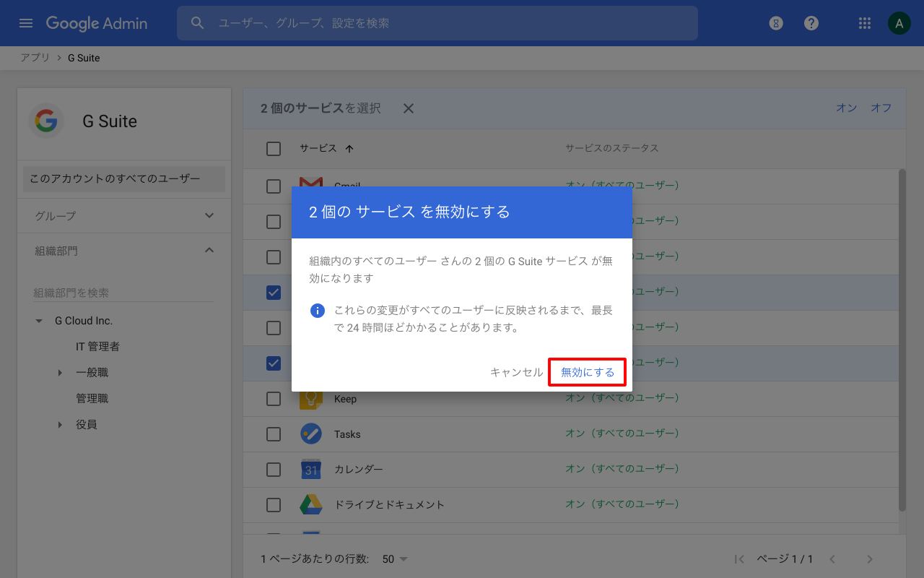Click the 組織部門を検索 search field
This screenshot has width=924, height=578.
click(x=123, y=293)
